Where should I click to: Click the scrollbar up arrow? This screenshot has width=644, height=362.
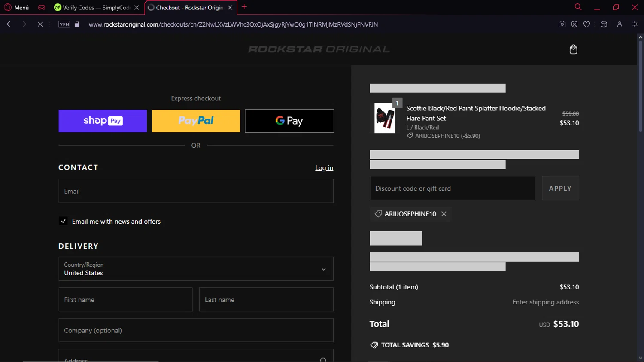[x=640, y=37]
